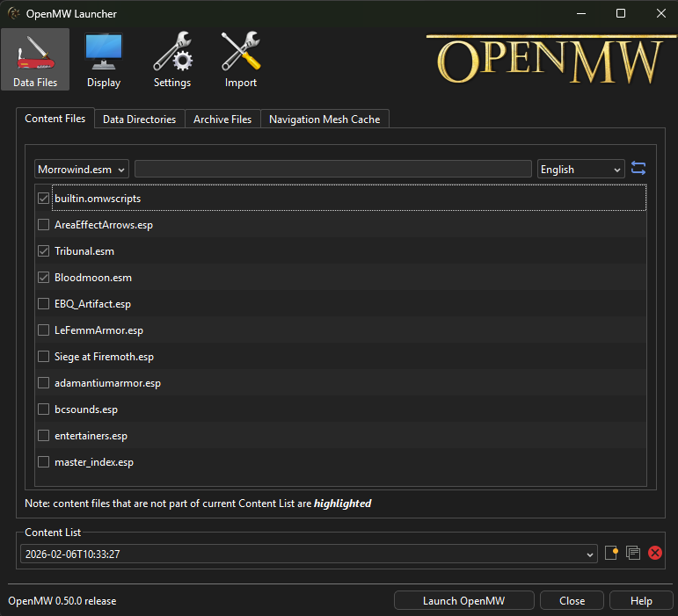Image resolution: width=678 pixels, height=616 pixels.
Task: Select the adamantiumarmor.esp file name
Action: 107,383
